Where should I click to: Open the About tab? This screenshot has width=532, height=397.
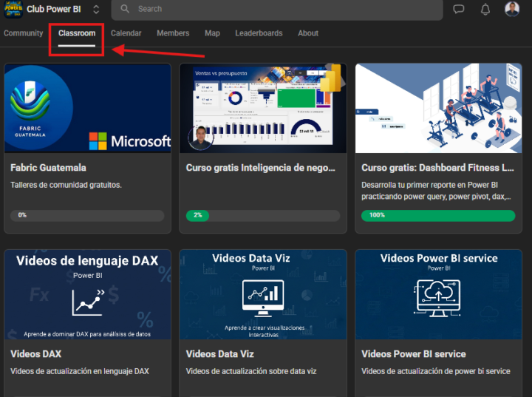308,33
